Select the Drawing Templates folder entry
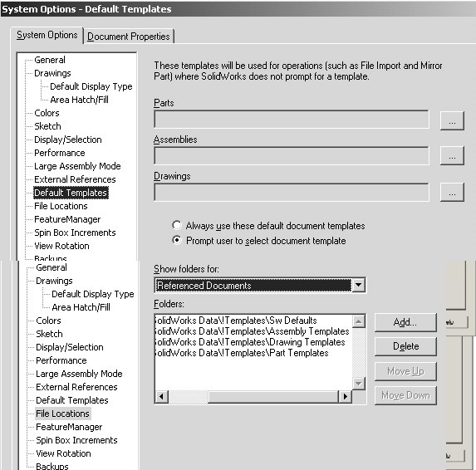Image resolution: width=476 pixels, height=470 pixels. pyautogui.click(x=250, y=342)
